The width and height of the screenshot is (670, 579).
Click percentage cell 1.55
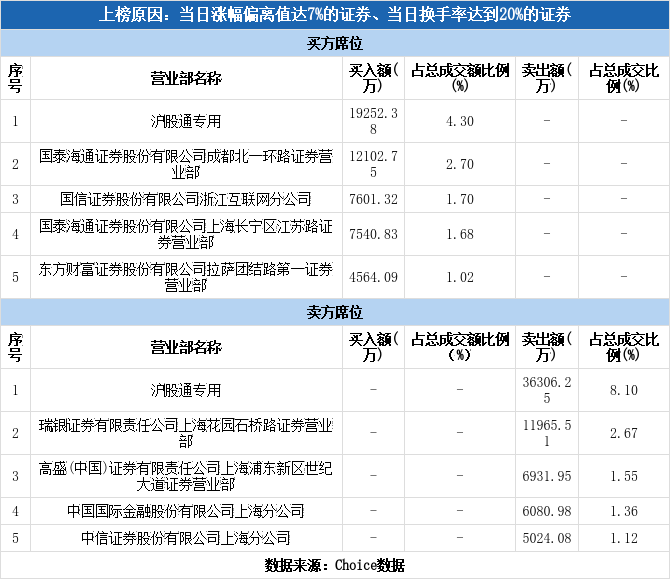click(x=624, y=476)
